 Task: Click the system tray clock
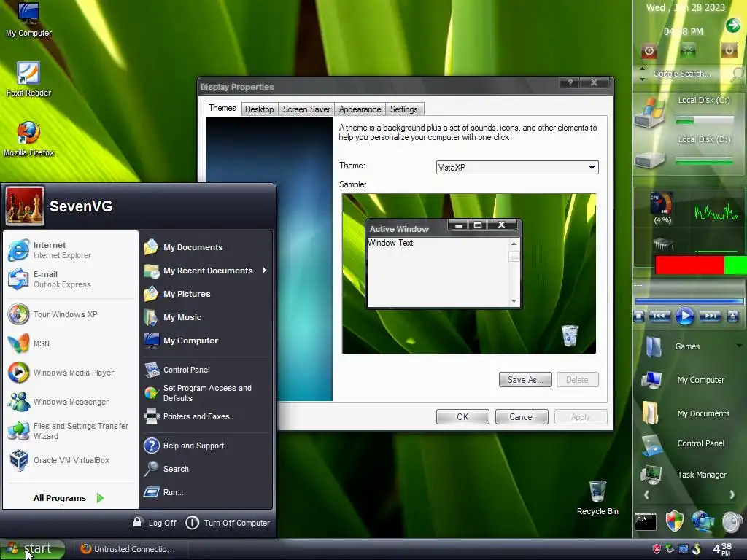[x=721, y=549]
